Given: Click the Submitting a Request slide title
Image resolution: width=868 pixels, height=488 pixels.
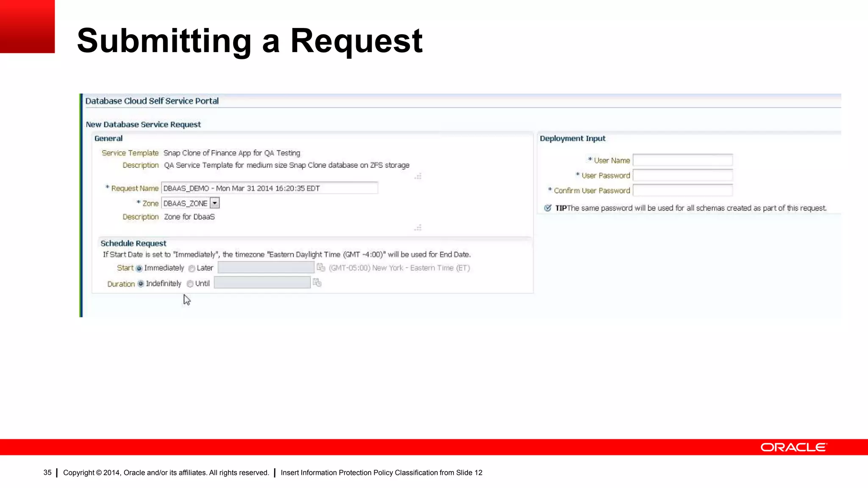Looking at the screenshot, I should tap(250, 41).
